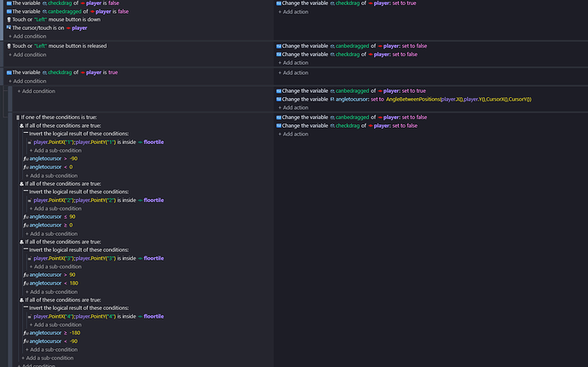Viewport: 588px width, 367px height.
Task: Select condition 'angletocursor > -90'
Action: tap(50, 158)
